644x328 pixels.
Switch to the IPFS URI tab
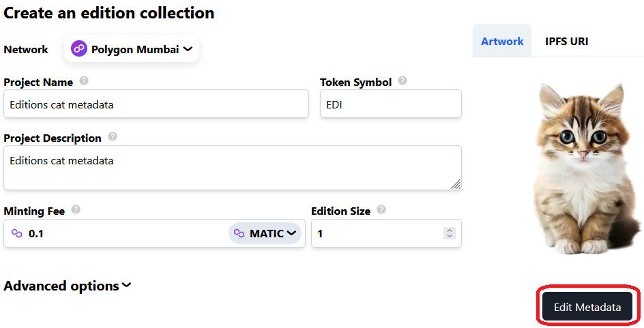[x=566, y=41]
